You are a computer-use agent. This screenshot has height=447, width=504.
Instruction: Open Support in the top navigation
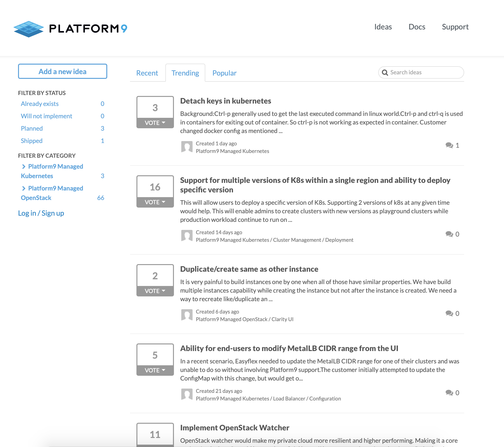point(455,27)
